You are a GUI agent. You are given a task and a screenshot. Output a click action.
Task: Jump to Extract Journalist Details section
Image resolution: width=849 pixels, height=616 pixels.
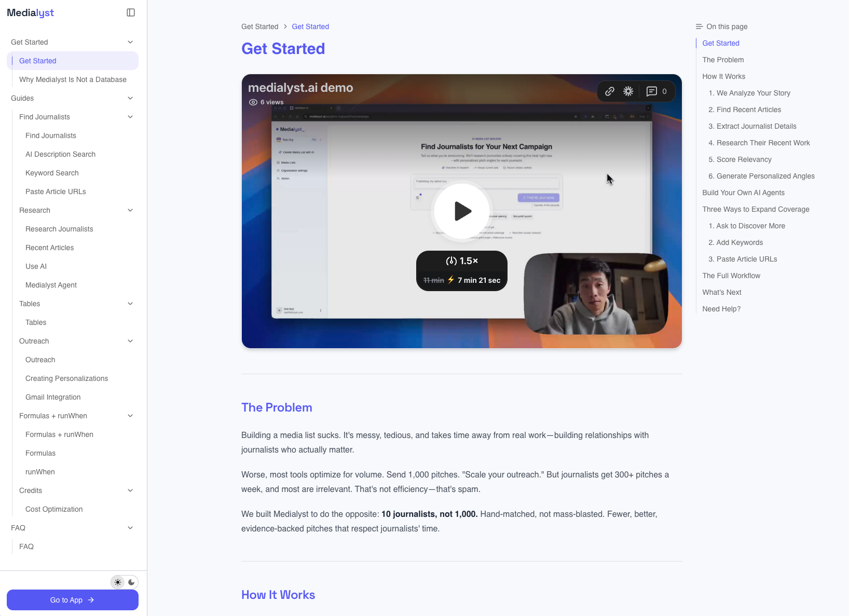coord(752,126)
